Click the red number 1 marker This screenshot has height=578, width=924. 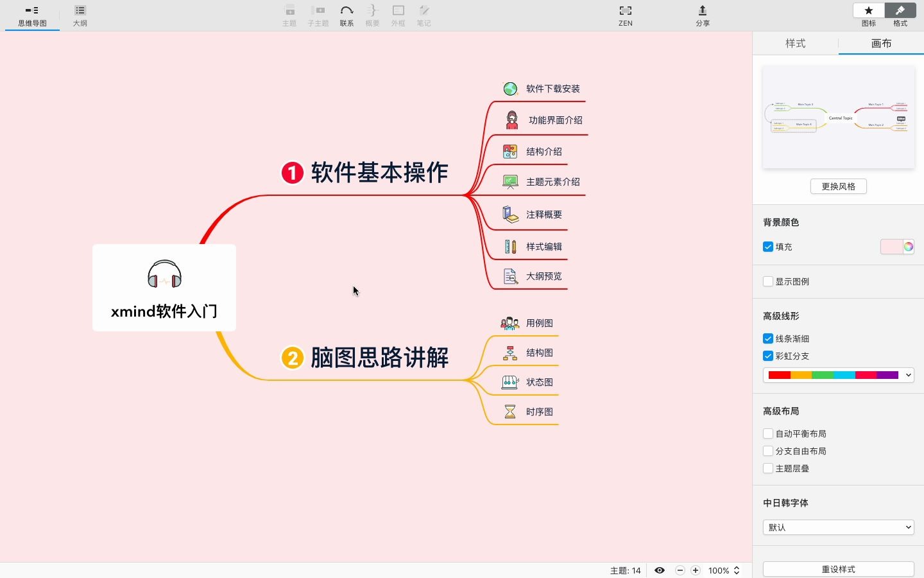[x=293, y=173]
